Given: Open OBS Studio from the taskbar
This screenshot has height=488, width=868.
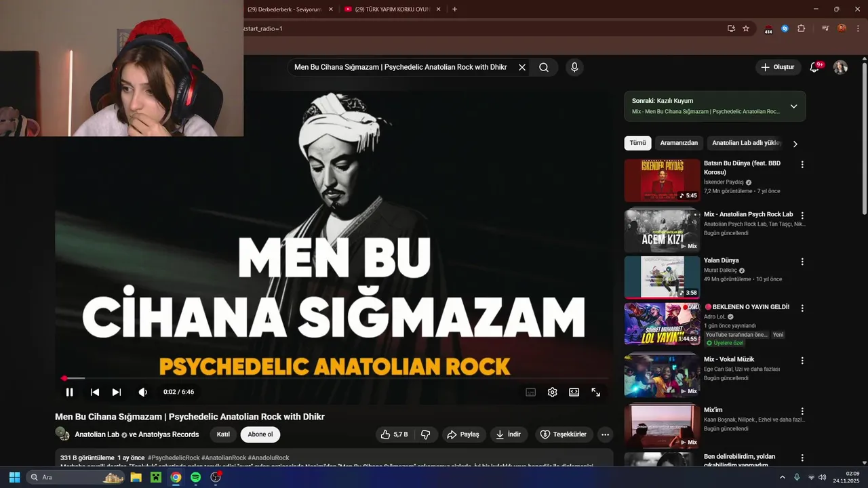Looking at the screenshot, I should coord(216,477).
